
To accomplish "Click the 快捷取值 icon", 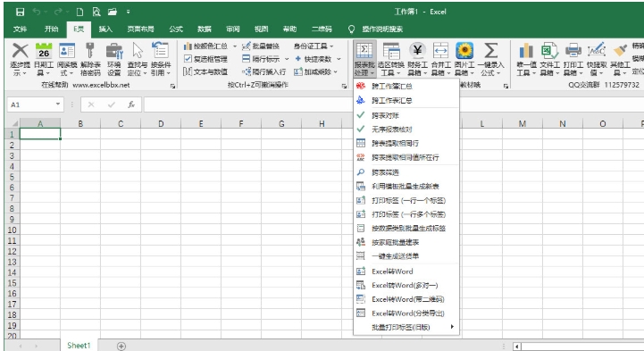I will click(x=597, y=51).
